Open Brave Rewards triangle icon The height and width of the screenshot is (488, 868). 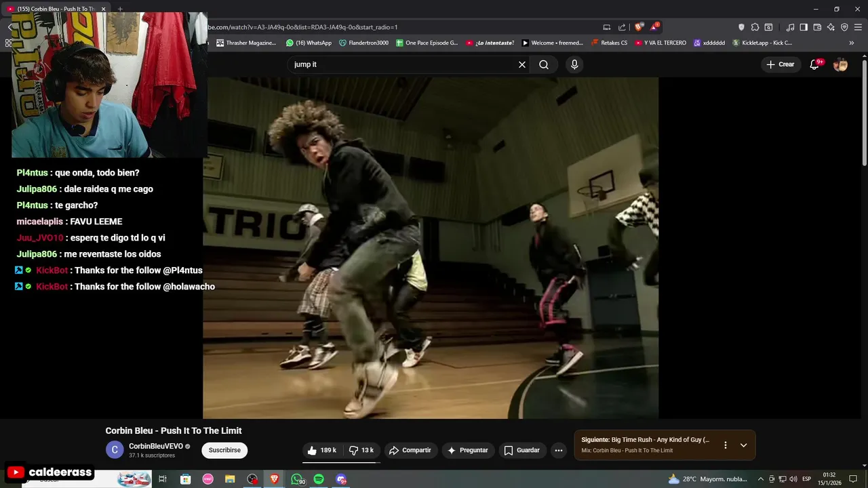point(654,27)
